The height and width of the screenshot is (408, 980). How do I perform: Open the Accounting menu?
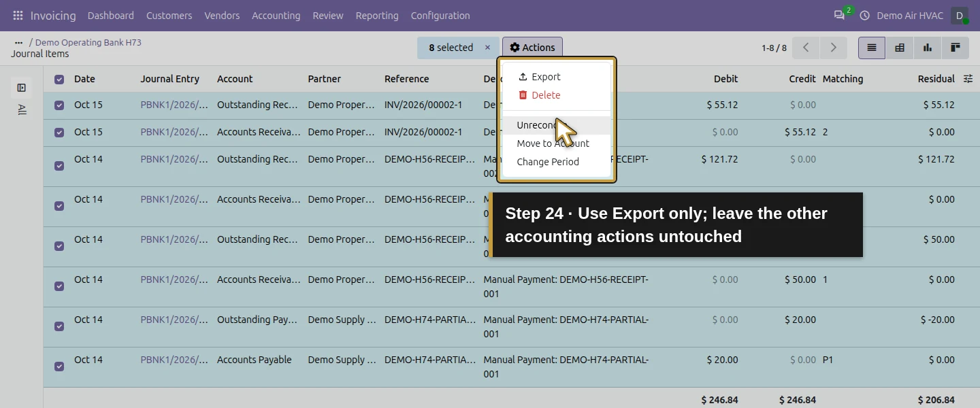point(276,15)
